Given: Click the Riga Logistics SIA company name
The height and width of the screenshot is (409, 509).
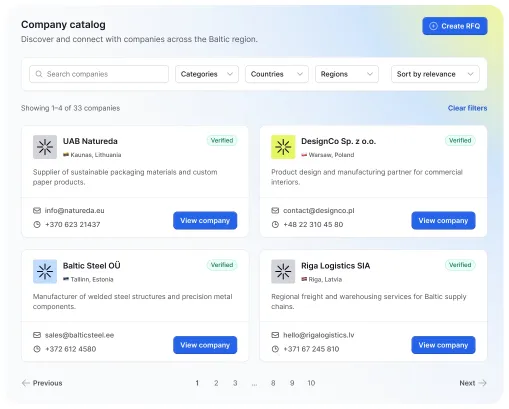Looking at the screenshot, I should pyautogui.click(x=335, y=266).
